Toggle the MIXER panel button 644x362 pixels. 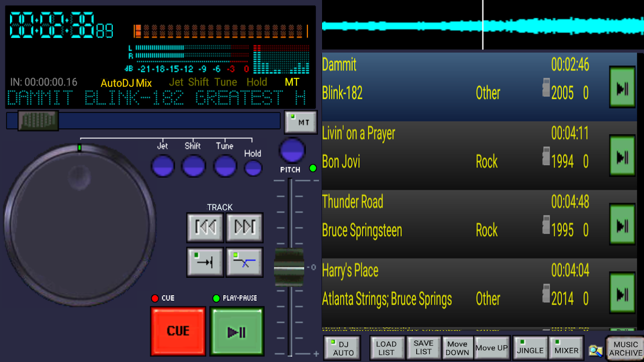pos(566,348)
